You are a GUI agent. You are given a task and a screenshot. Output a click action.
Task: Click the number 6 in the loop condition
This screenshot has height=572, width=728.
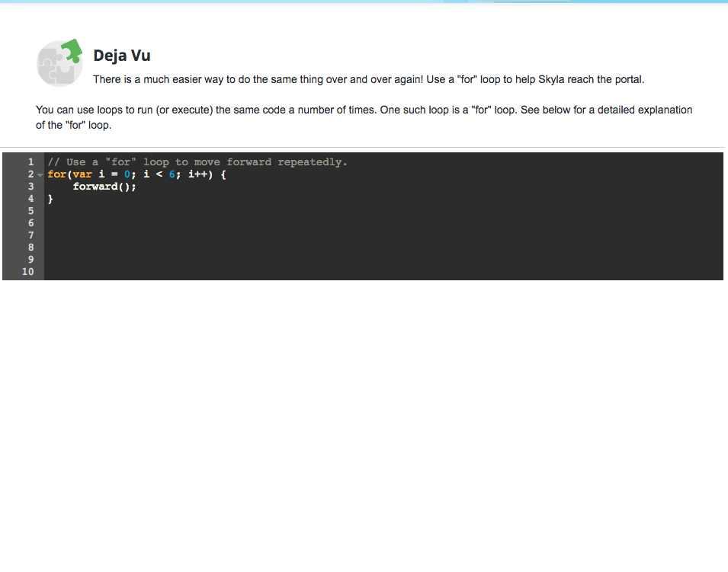coord(172,174)
